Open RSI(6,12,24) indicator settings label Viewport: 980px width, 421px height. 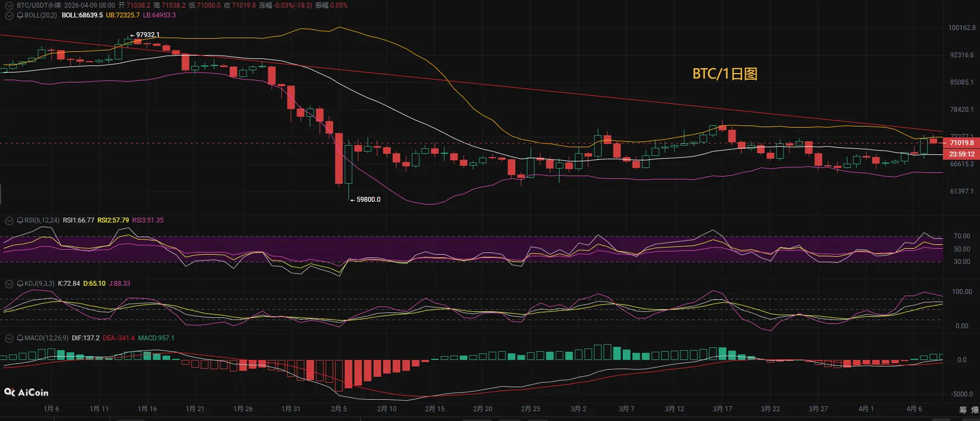tap(42, 220)
